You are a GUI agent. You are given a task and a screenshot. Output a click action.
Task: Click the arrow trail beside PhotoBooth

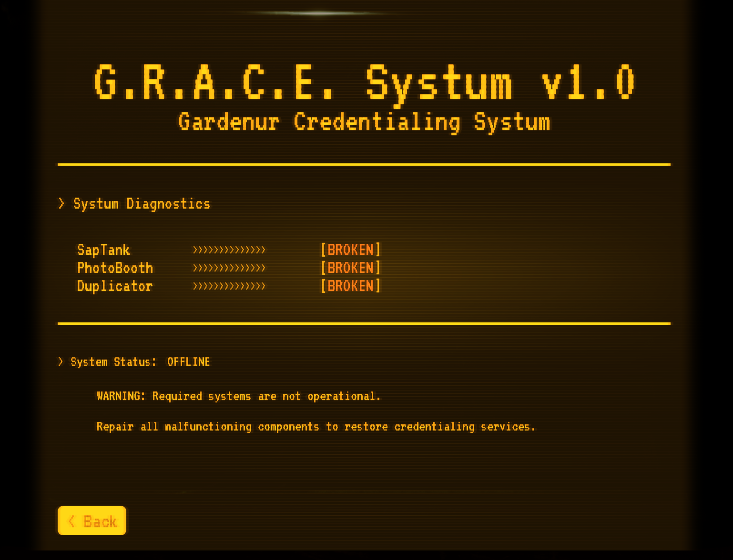[229, 268]
